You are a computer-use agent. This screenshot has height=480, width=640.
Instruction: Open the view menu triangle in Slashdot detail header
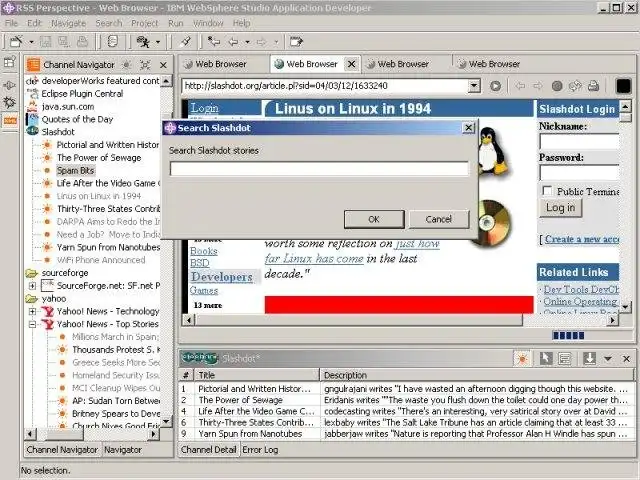point(608,359)
